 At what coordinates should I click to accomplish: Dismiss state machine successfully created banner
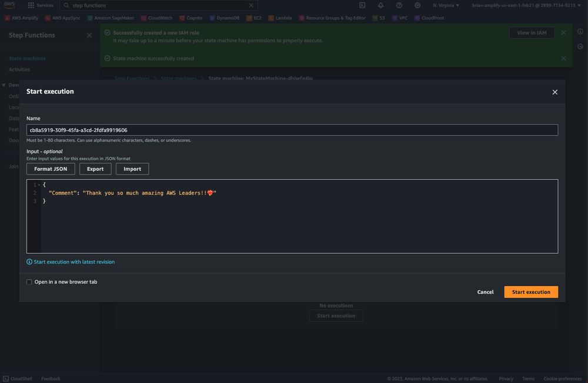pos(563,59)
